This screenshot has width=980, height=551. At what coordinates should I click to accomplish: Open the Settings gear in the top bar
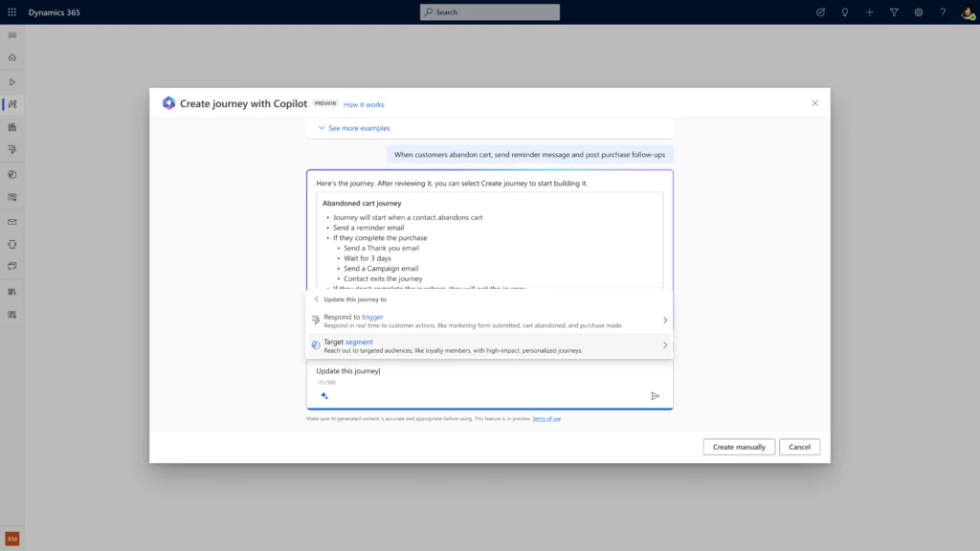tap(919, 11)
